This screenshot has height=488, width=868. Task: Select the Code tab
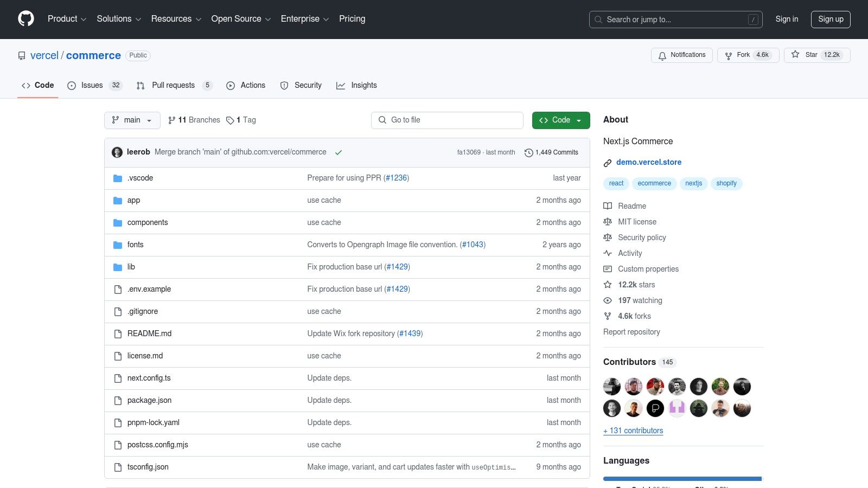(38, 85)
